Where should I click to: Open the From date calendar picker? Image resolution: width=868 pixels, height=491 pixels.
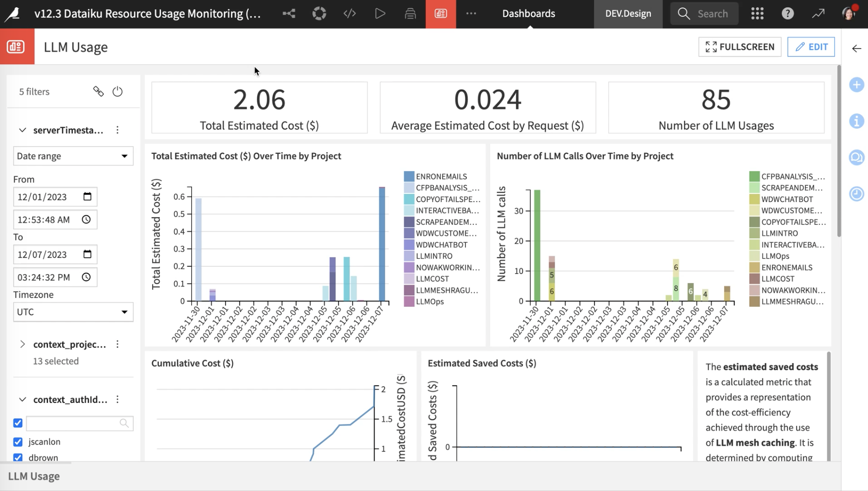[87, 196]
